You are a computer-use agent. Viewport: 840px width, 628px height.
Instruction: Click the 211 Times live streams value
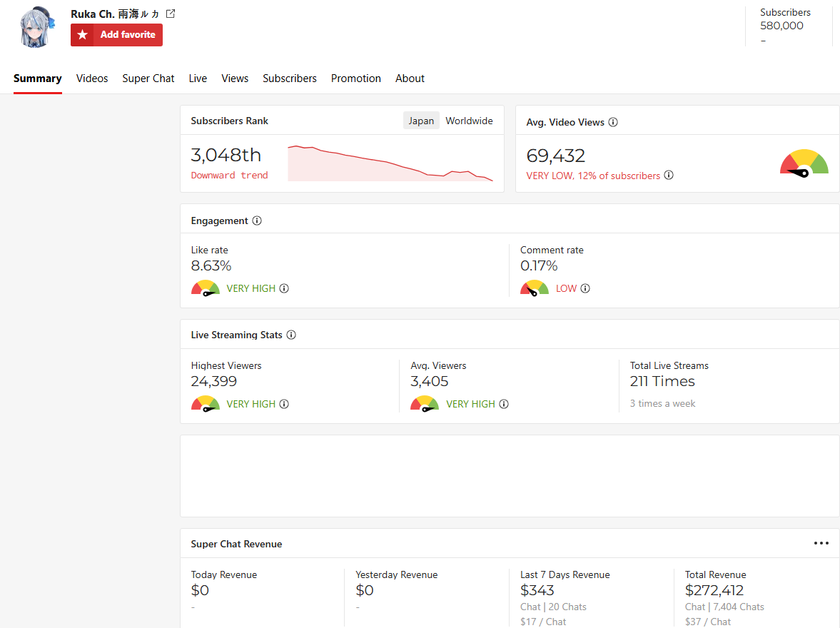pos(662,382)
